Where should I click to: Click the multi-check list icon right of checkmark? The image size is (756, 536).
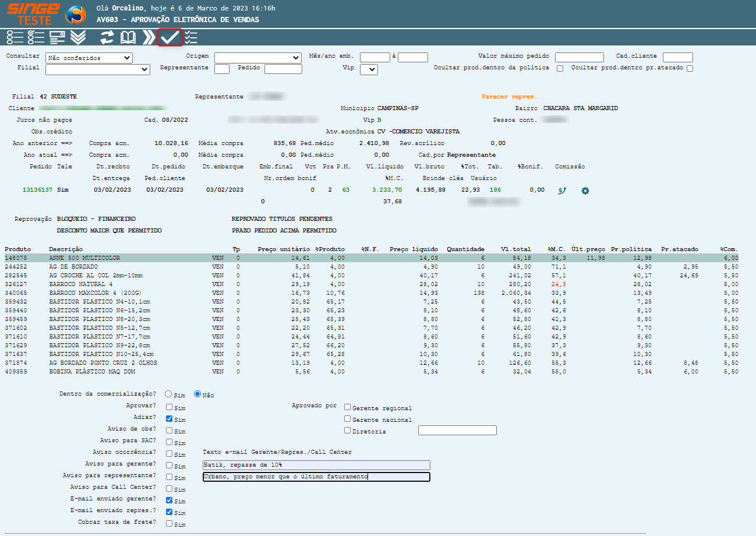coord(191,38)
